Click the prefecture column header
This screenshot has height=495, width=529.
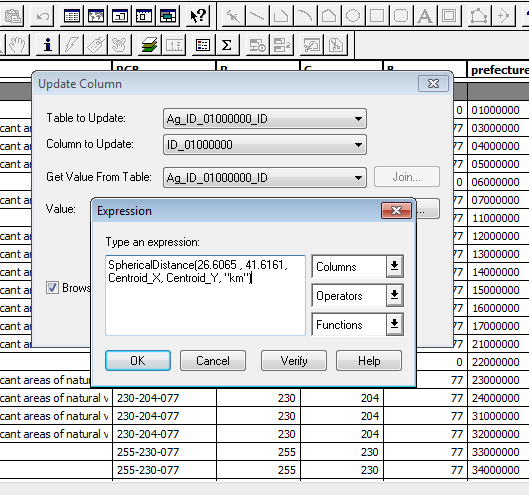click(x=499, y=70)
